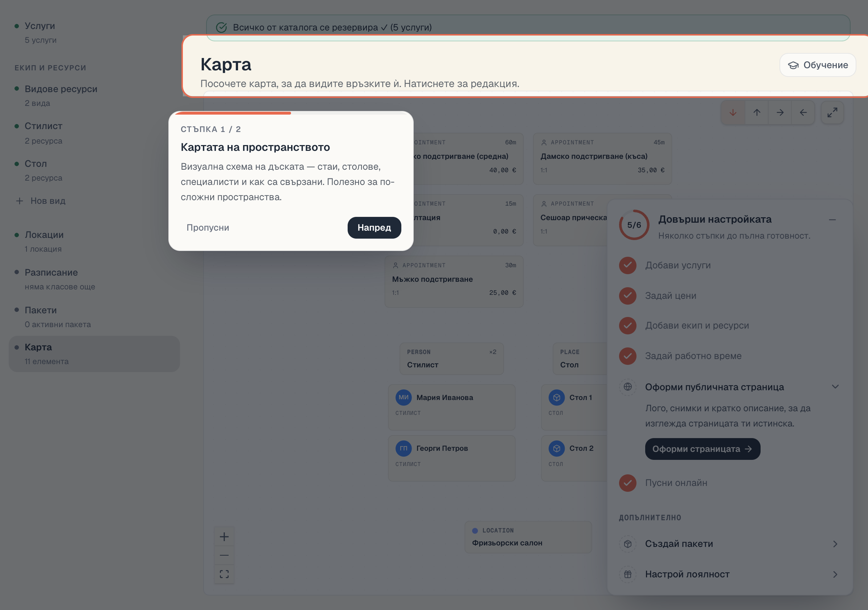Expand the Настрой лоялност chevron
Screen dimensions: 868x610
pos(835,574)
